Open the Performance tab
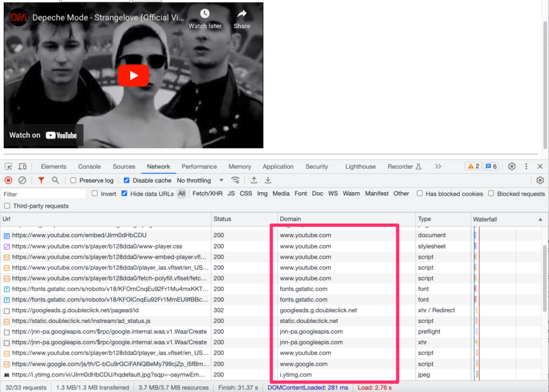The image size is (549, 392). [x=199, y=167]
